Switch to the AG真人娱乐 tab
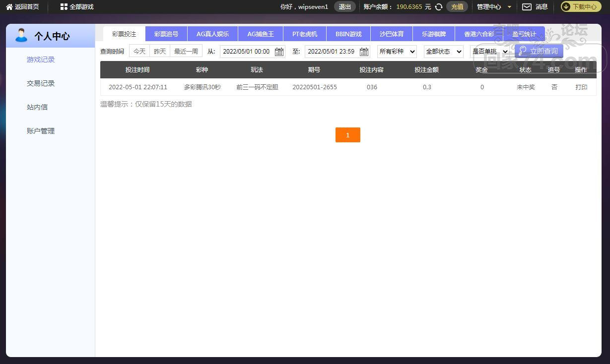Viewport: 610px width, 364px height. coord(213,34)
